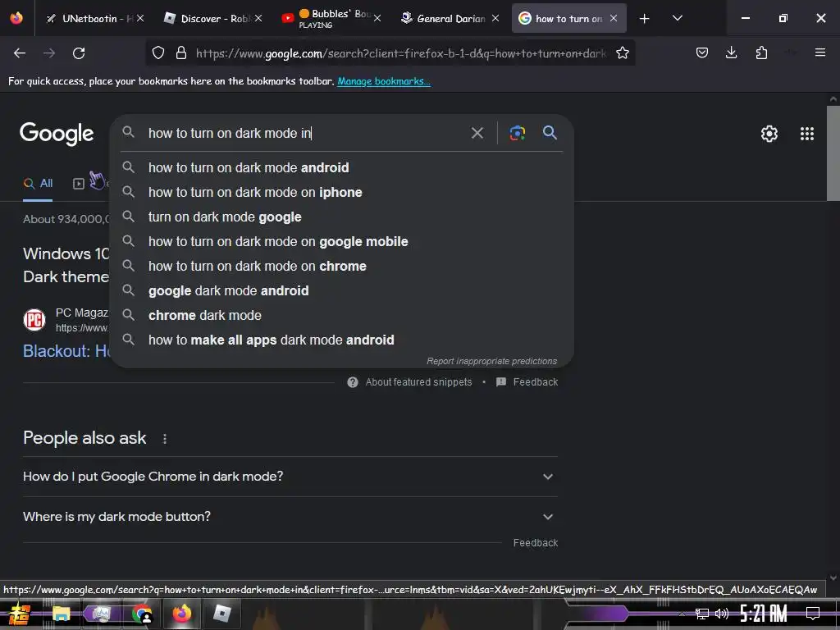Open Firefox taskbar icon
840x630 pixels.
(182, 614)
